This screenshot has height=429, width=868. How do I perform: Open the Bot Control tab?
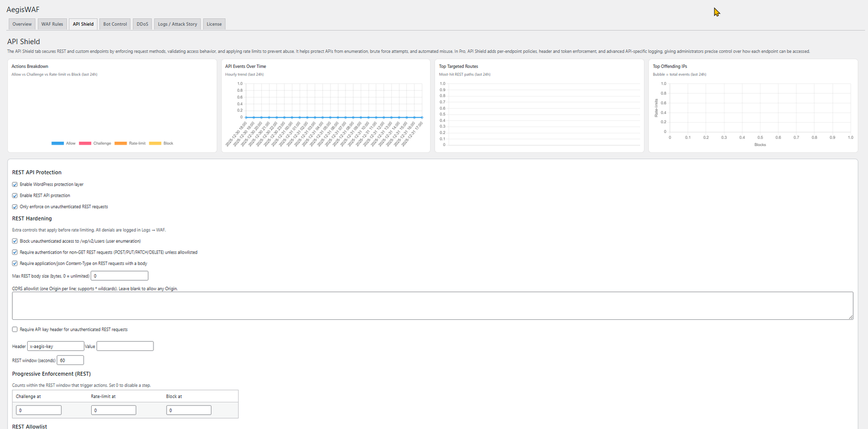pos(115,24)
